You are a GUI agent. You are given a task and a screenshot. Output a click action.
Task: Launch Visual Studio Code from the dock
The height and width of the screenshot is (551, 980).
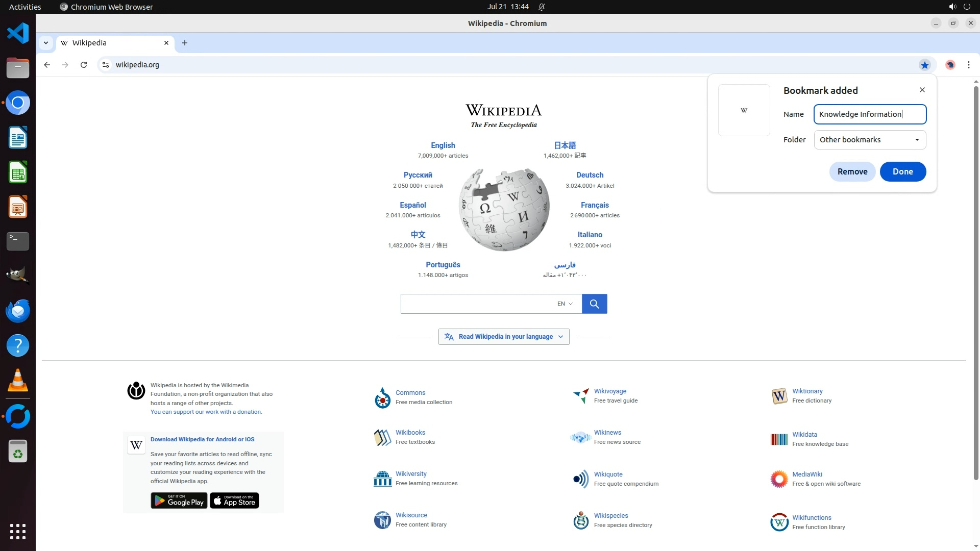[18, 33]
